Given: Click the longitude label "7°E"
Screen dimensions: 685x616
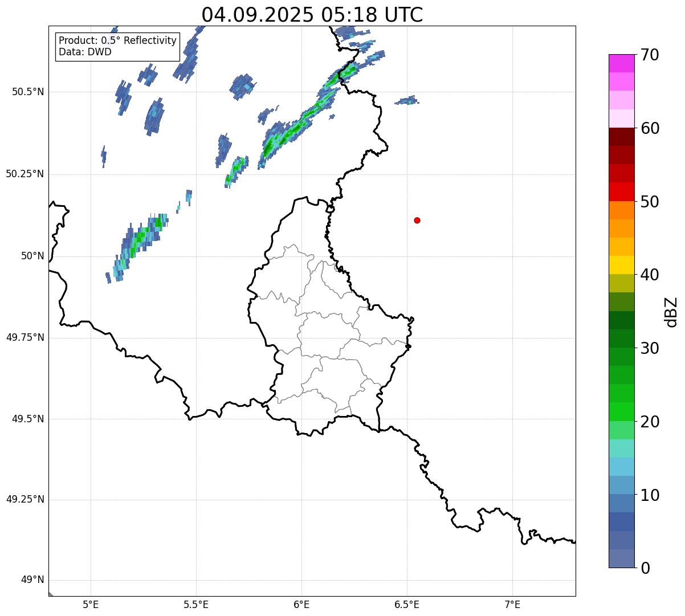Looking at the screenshot, I should click(512, 605).
